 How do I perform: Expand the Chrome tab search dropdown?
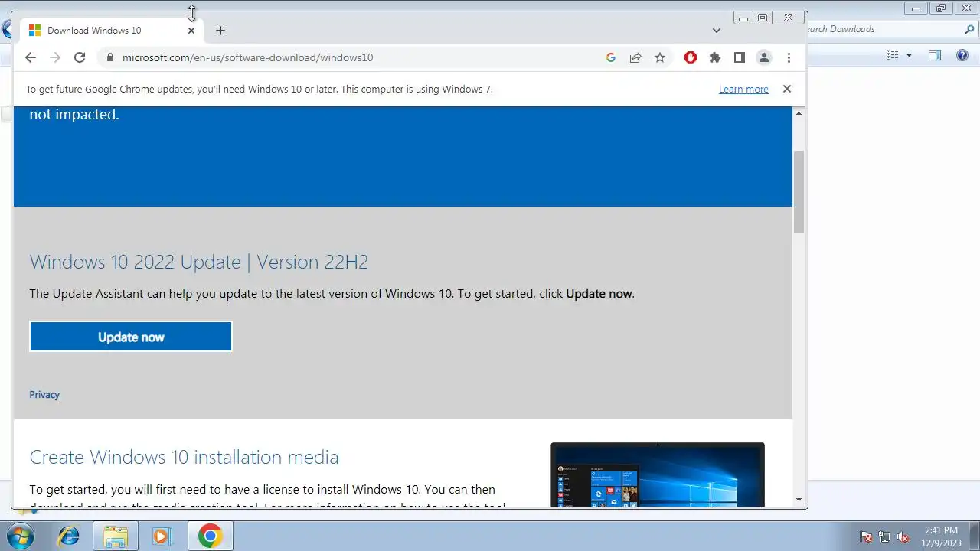click(x=717, y=31)
